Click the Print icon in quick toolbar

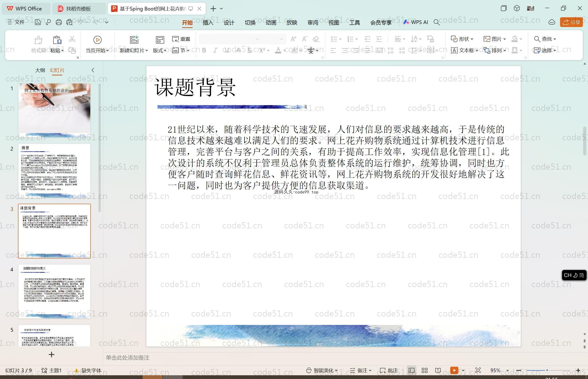point(59,22)
